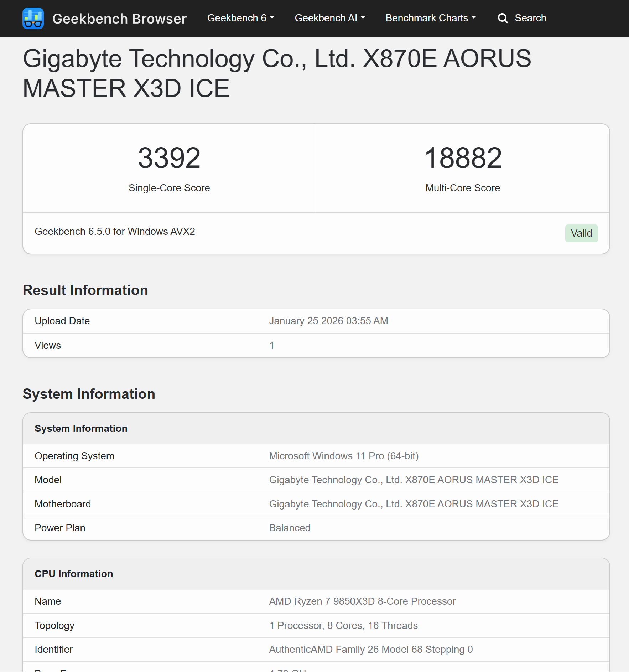This screenshot has width=629, height=672.
Task: Select the multi-core score 18882
Action: tap(463, 158)
